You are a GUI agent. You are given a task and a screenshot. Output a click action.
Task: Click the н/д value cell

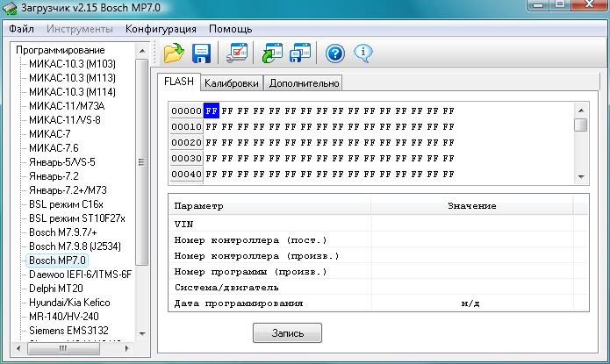(472, 303)
